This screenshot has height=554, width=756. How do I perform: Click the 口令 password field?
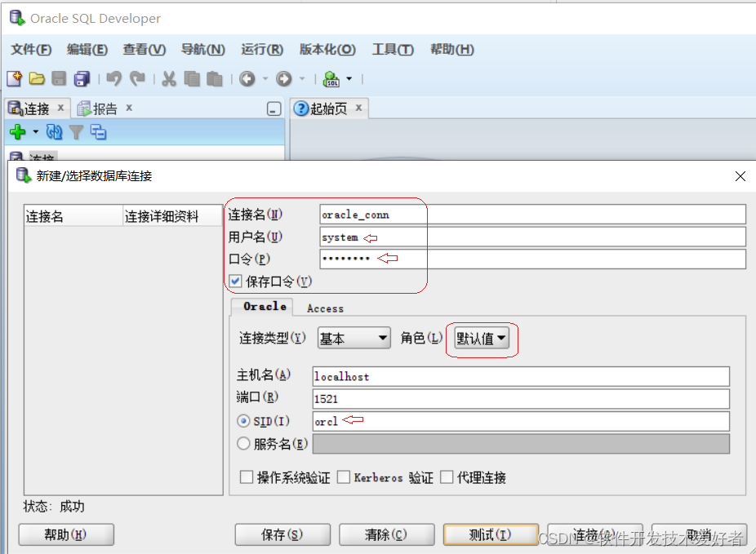tap(533, 259)
